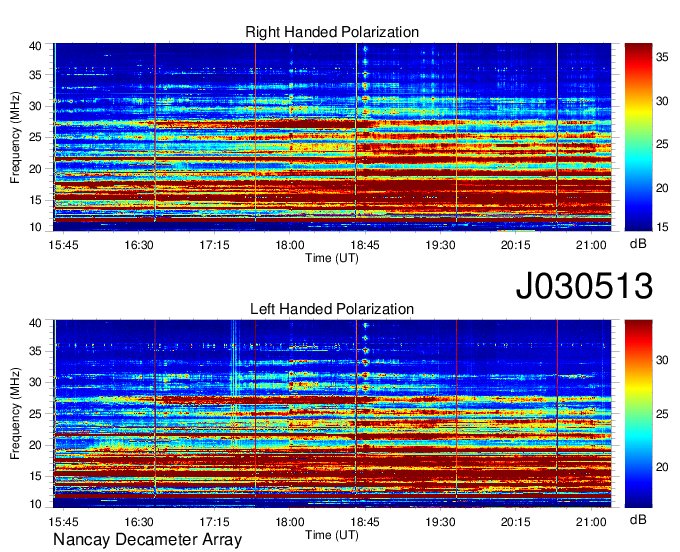
Task: Click '18:45' on the top time axis
Action: (365, 245)
